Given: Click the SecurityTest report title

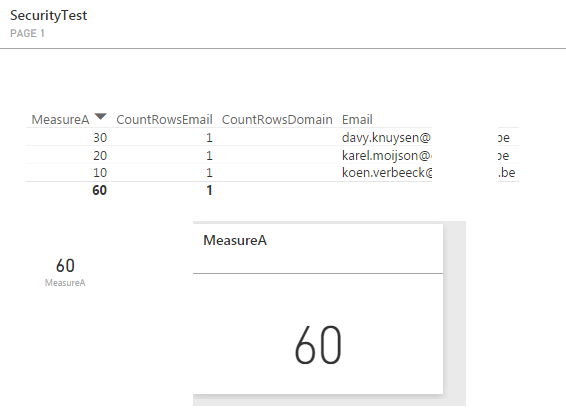Looking at the screenshot, I should 48,16.
